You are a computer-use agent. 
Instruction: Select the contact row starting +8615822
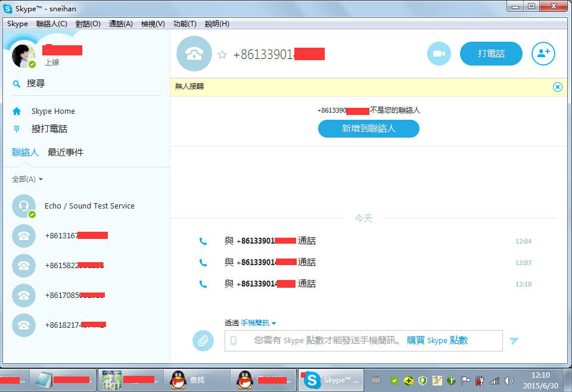(86, 266)
